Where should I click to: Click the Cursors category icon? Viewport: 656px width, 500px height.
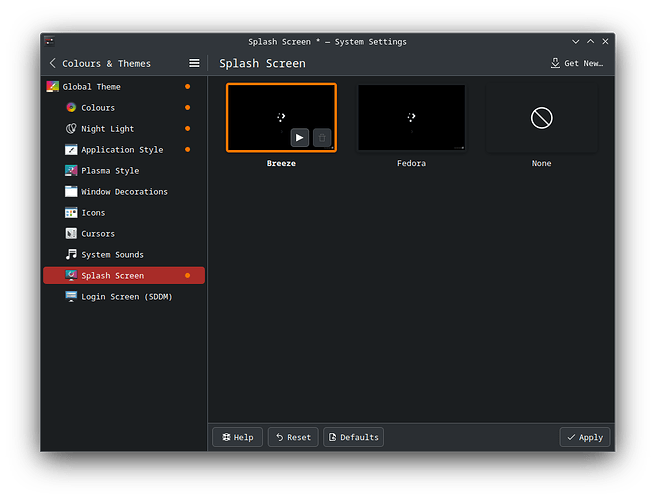click(71, 233)
